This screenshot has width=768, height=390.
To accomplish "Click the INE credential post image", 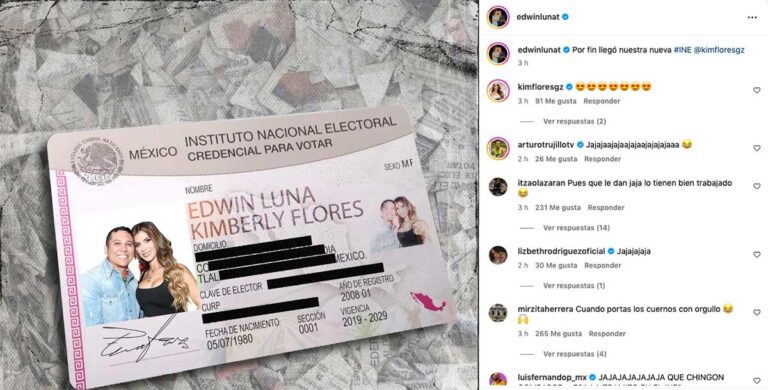I will click(x=239, y=195).
